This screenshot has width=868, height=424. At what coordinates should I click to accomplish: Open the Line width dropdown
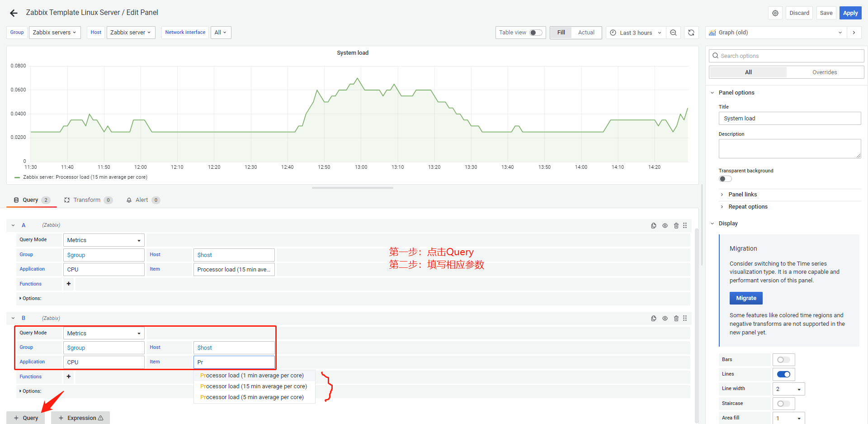(x=788, y=389)
